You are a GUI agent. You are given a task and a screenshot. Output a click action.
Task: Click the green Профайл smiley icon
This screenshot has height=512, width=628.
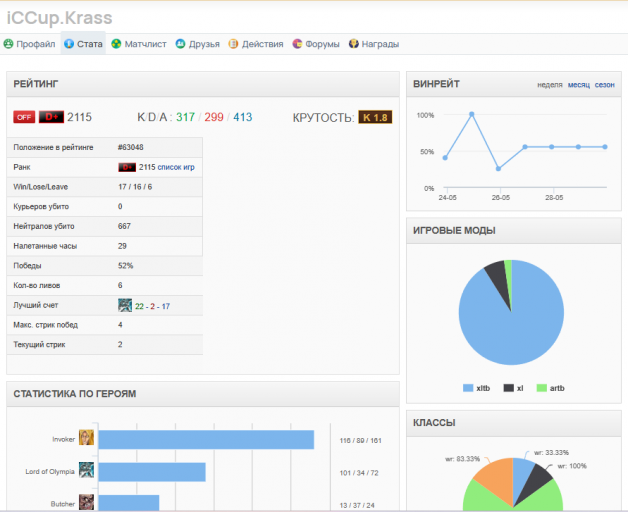click(8, 44)
